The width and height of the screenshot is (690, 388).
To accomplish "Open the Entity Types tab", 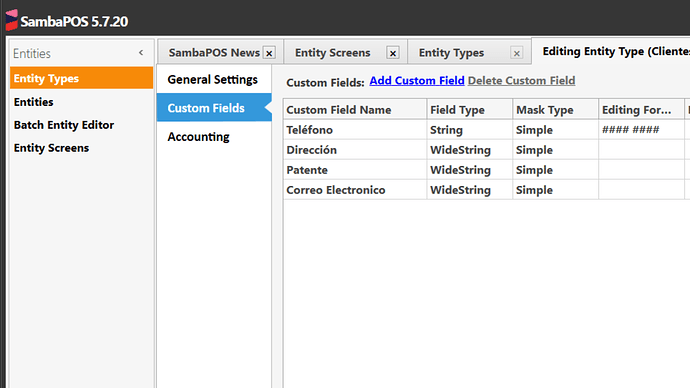I will [x=451, y=53].
